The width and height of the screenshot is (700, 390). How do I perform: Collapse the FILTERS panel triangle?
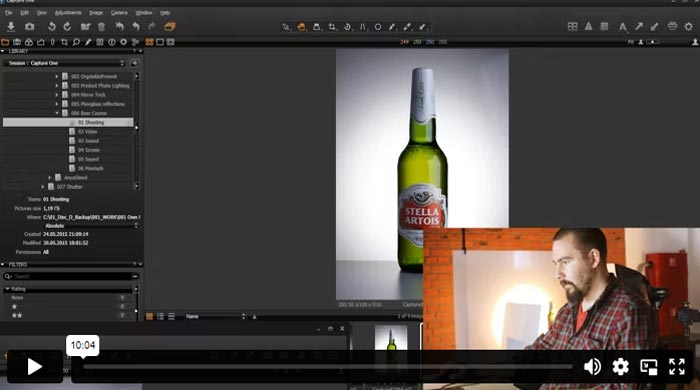[3, 265]
